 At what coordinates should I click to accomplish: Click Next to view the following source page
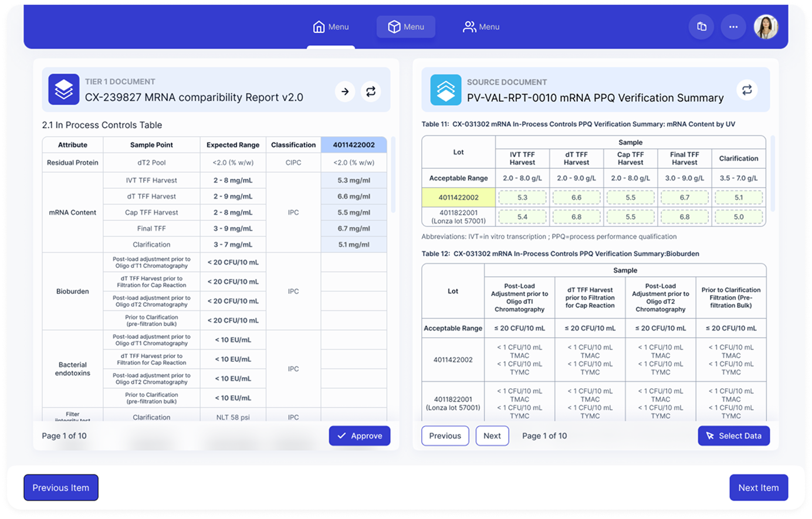492,436
